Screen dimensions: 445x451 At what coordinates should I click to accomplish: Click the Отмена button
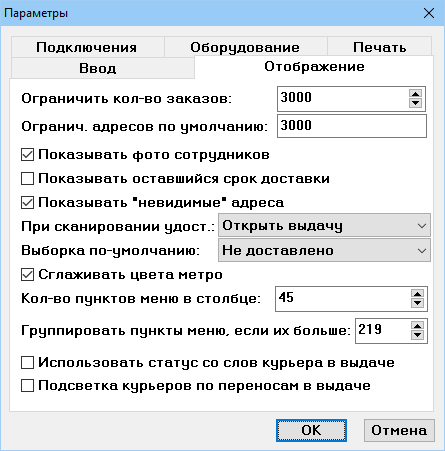tap(399, 430)
